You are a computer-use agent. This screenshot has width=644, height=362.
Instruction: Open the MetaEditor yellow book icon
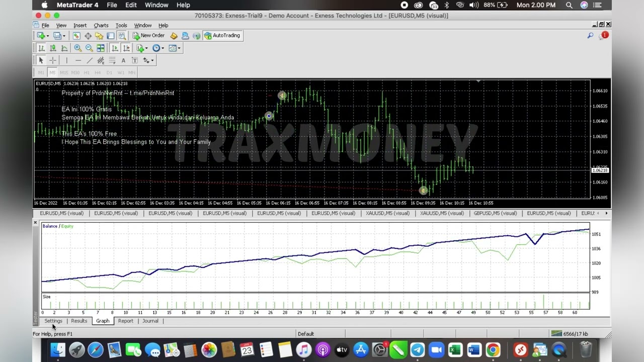pos(174,36)
